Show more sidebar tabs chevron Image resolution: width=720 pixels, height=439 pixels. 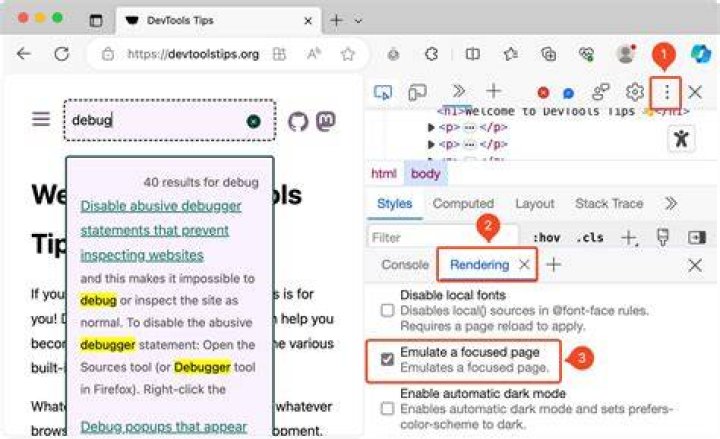(671, 203)
